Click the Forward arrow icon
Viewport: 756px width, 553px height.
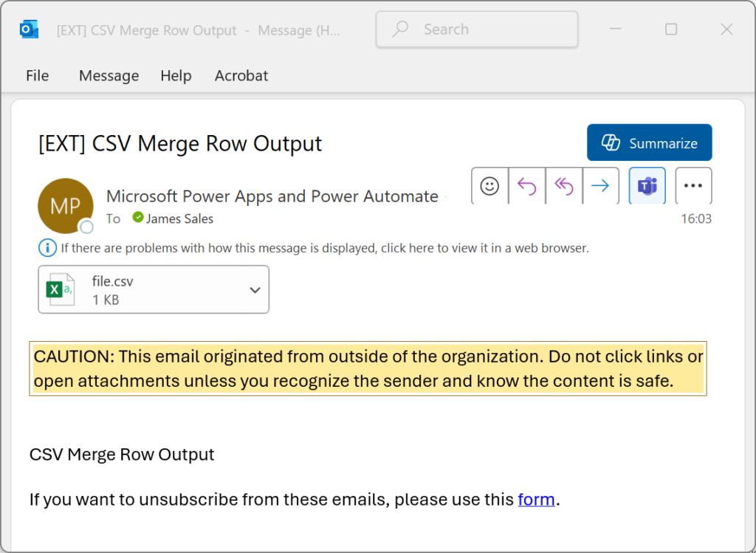[600, 186]
